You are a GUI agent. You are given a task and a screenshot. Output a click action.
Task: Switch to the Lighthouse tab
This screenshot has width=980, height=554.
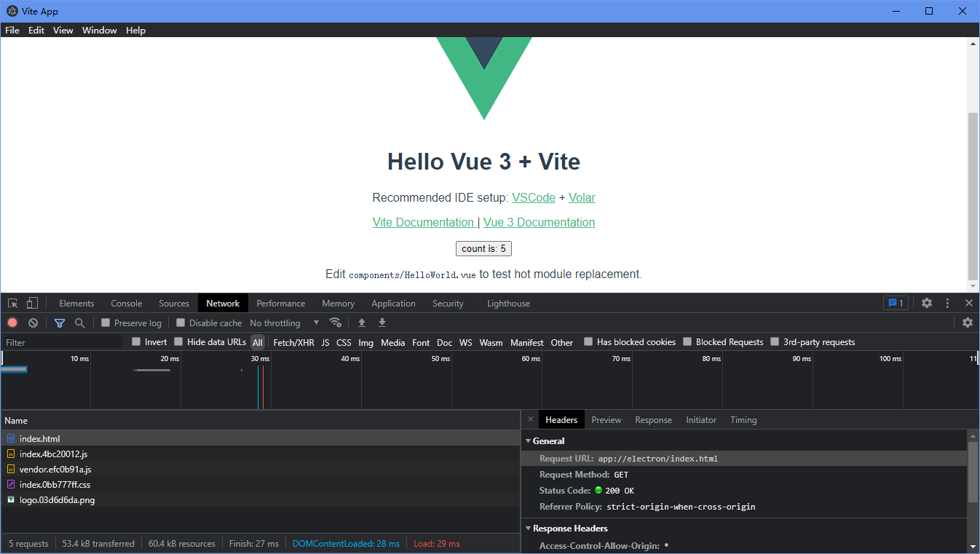(x=509, y=303)
